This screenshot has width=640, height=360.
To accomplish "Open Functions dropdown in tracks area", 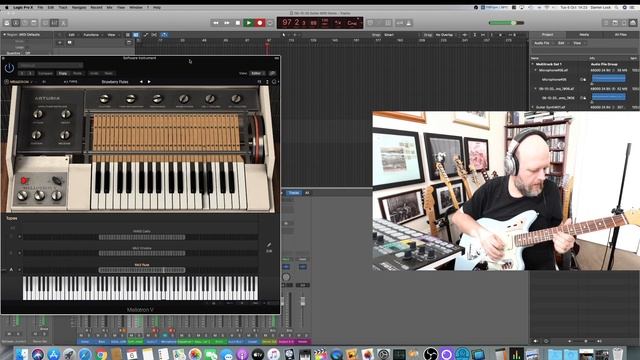I will pyautogui.click(x=93, y=35).
